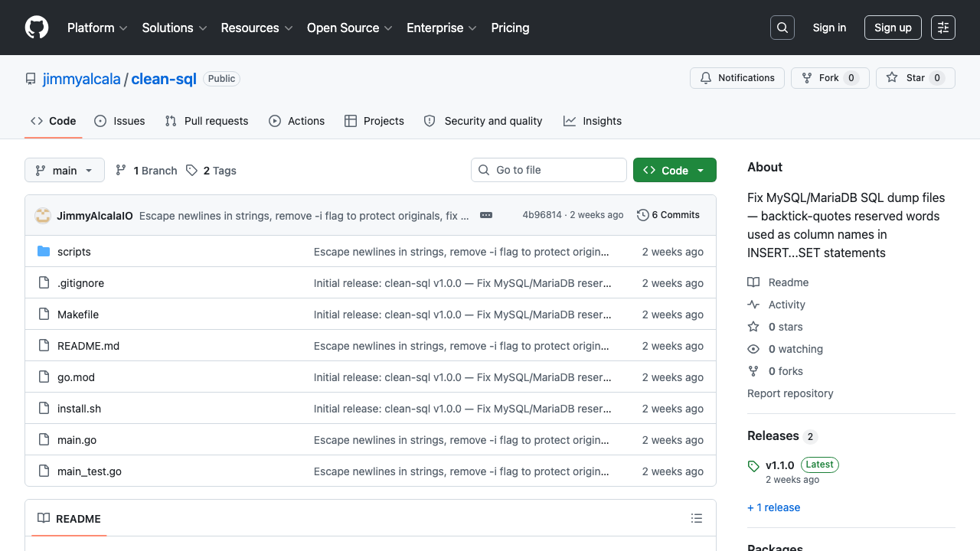Toggle Notifications for this repository
The image size is (980, 551).
pos(738,78)
